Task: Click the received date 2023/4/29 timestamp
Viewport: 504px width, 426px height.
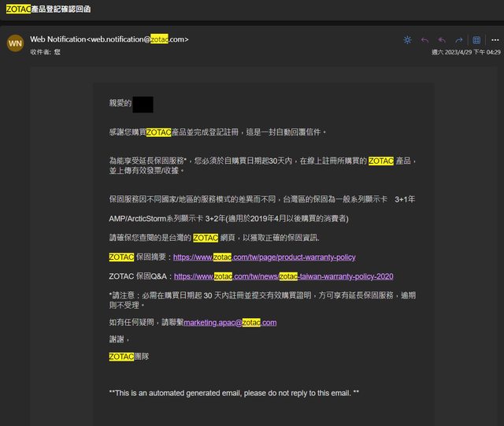Action: (x=465, y=52)
